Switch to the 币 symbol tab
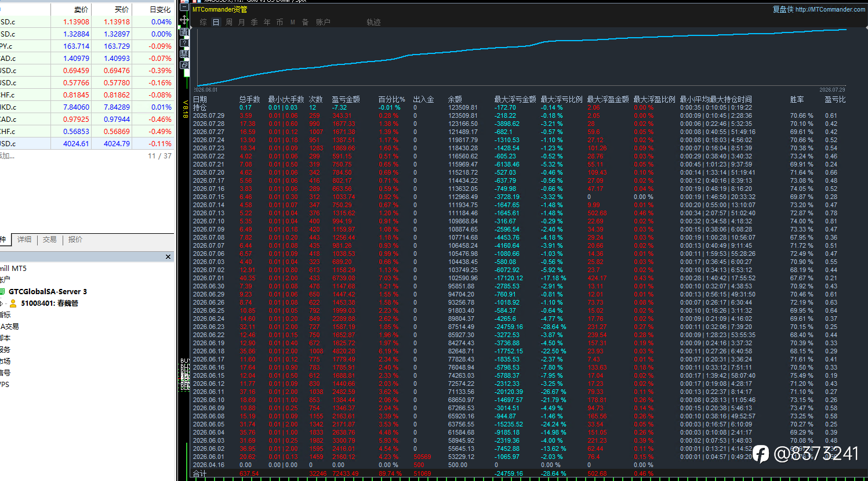Image resolution: width=868 pixels, height=481 pixels. 279,22
